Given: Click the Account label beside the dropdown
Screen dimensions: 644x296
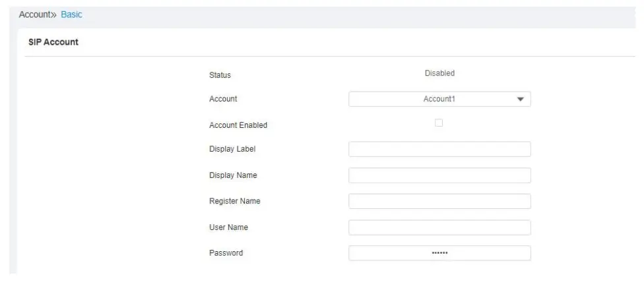Looking at the screenshot, I should [x=223, y=99].
